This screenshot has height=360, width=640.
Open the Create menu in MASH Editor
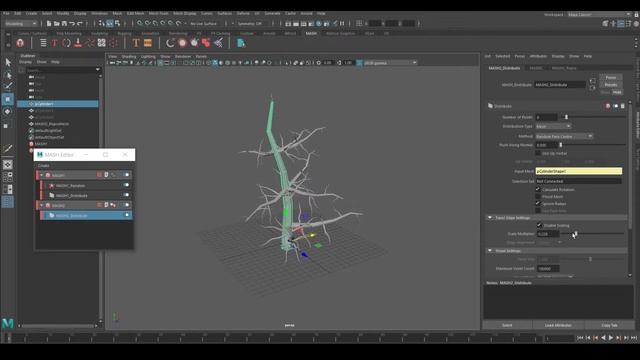click(43, 166)
